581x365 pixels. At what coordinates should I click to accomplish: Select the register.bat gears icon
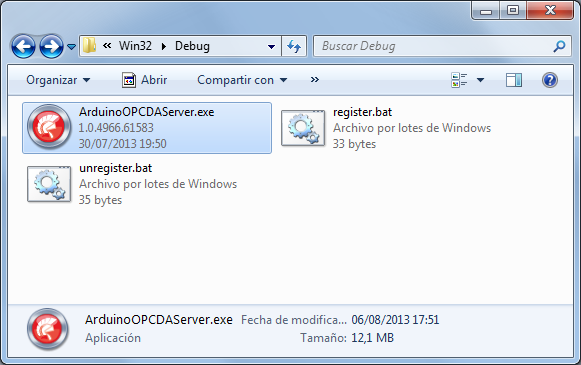point(303,128)
